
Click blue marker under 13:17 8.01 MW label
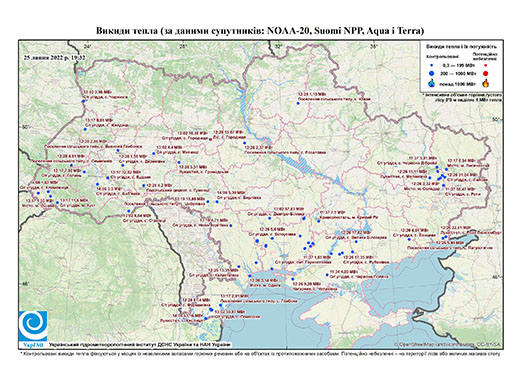85,129
